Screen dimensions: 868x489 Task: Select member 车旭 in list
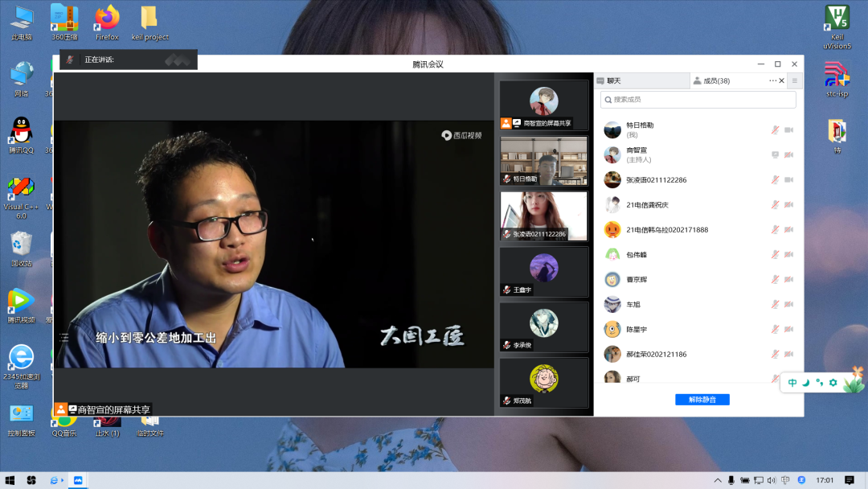(698, 304)
